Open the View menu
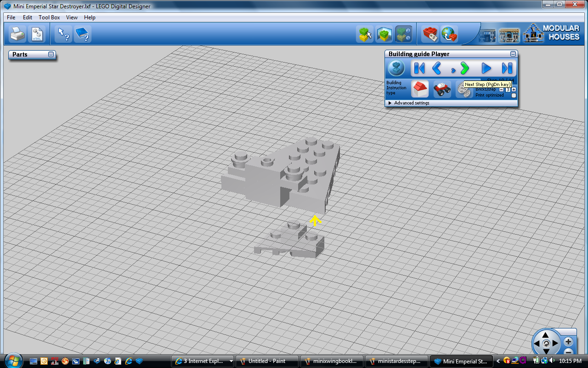Image resolution: width=588 pixels, height=368 pixels. point(72,17)
